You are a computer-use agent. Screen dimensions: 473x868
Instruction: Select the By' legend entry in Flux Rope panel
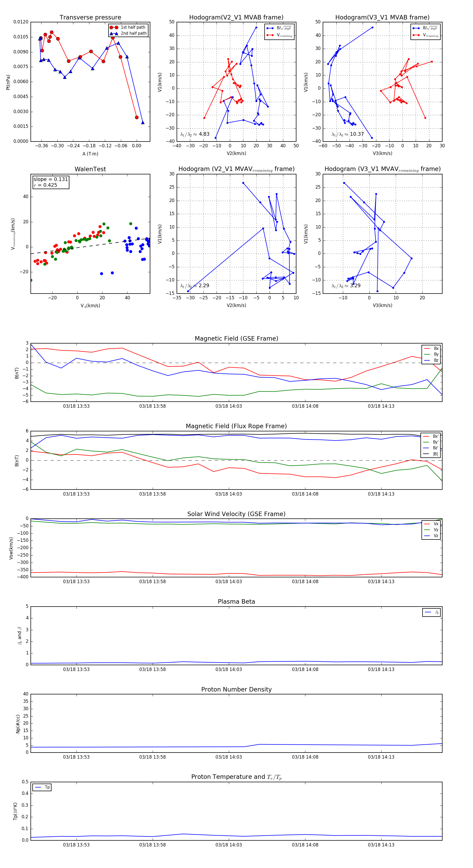pos(431,442)
